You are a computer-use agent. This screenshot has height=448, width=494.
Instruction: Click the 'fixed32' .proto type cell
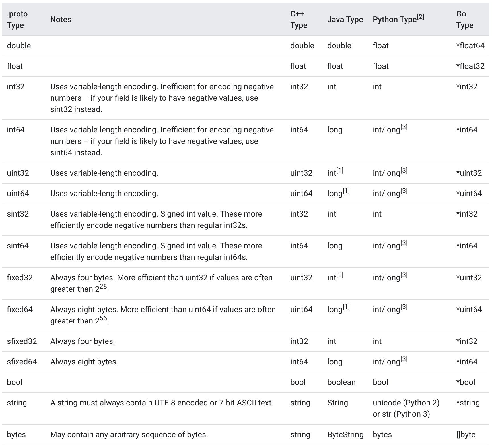point(20,278)
